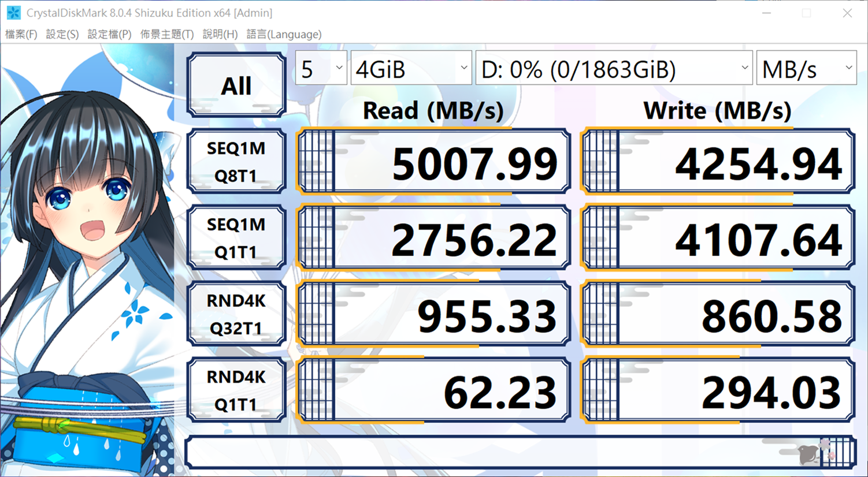Run the SEQ1M Q8T1 test
868x477 pixels.
coord(236,162)
